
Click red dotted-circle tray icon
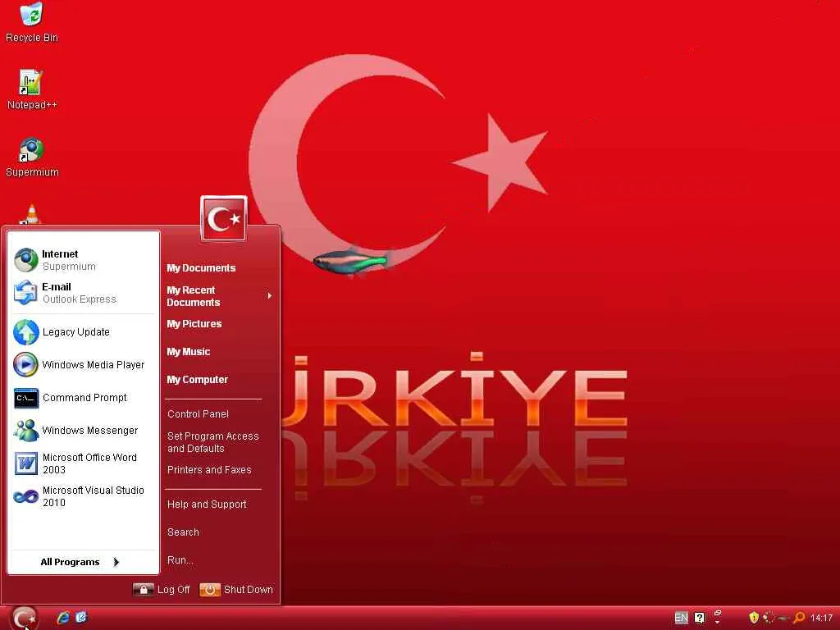click(x=769, y=618)
